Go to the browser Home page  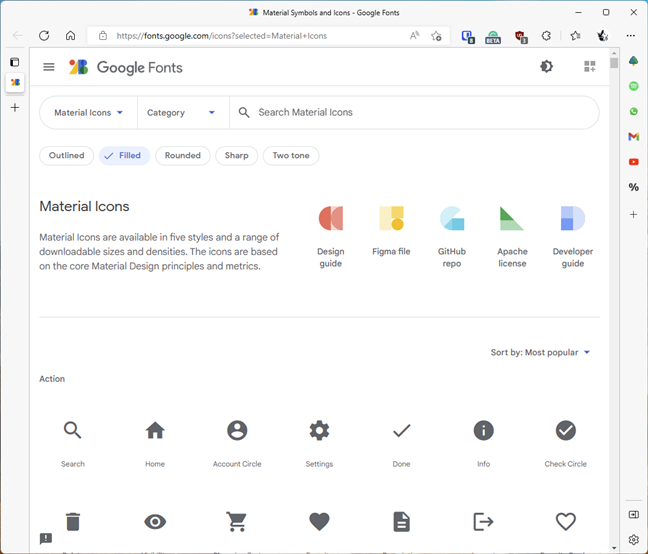point(71,36)
